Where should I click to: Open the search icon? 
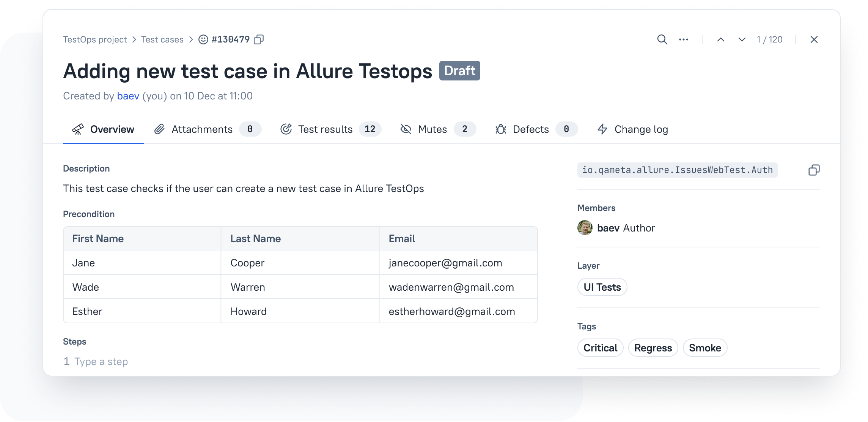[662, 39]
